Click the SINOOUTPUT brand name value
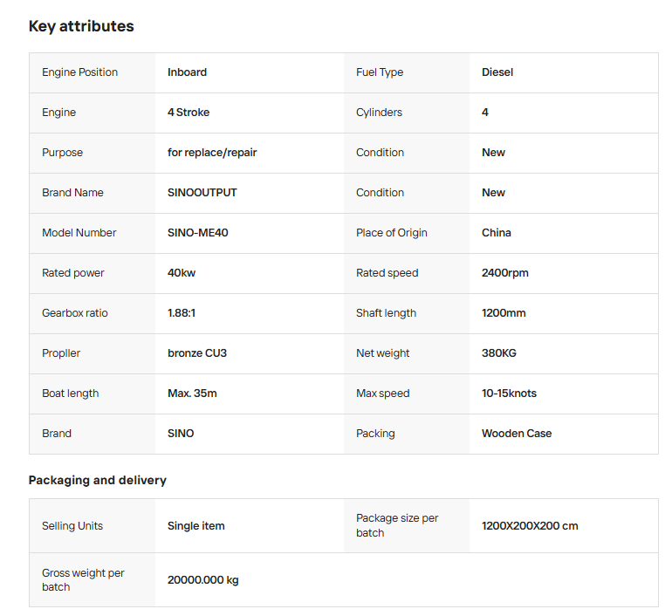This screenshot has height=616, width=672. (202, 193)
